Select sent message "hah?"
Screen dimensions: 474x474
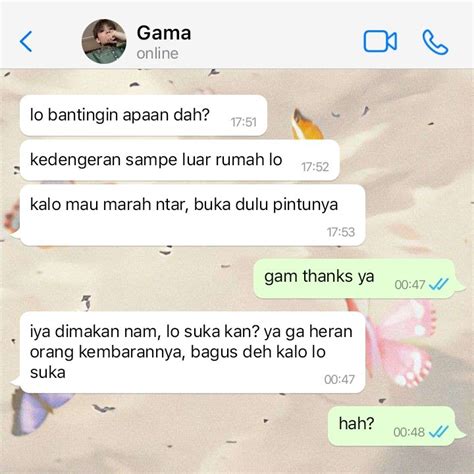pos(394,426)
